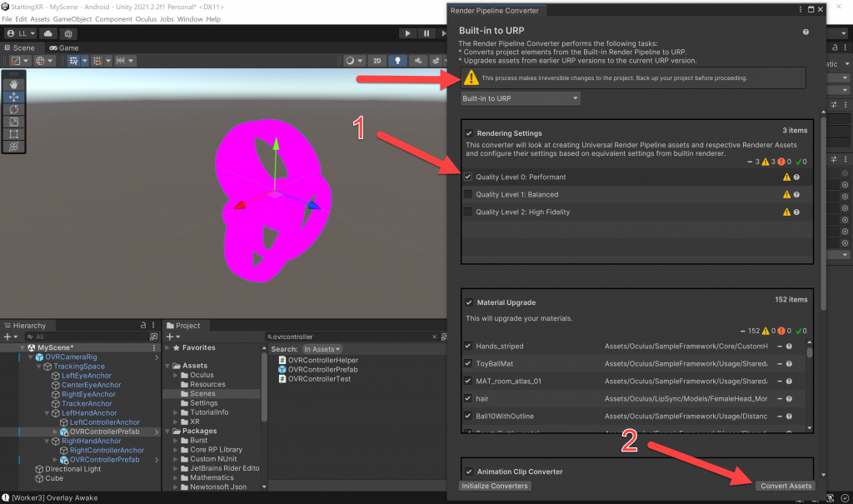Select the Rect transform tool
The image size is (853, 504).
[13, 134]
